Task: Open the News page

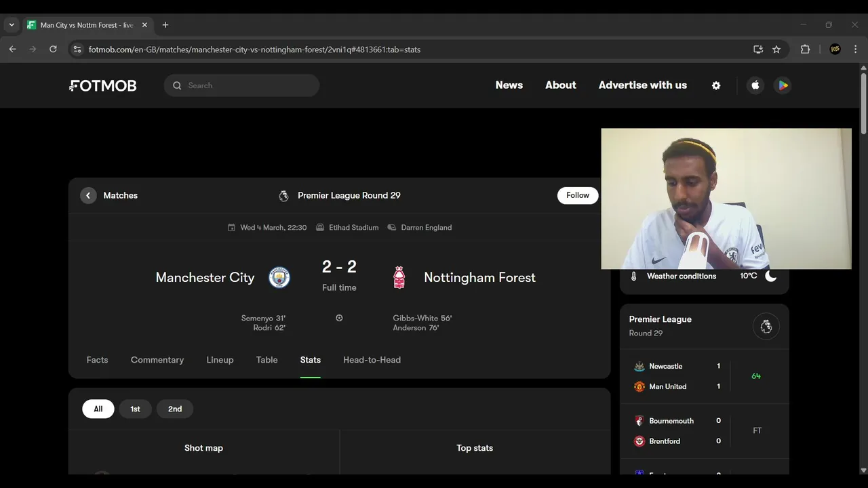Action: click(509, 85)
